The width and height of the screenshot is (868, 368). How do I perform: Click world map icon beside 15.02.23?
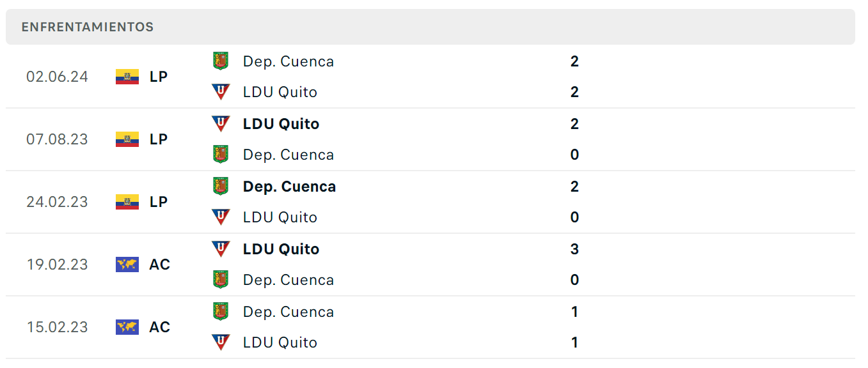(x=127, y=327)
